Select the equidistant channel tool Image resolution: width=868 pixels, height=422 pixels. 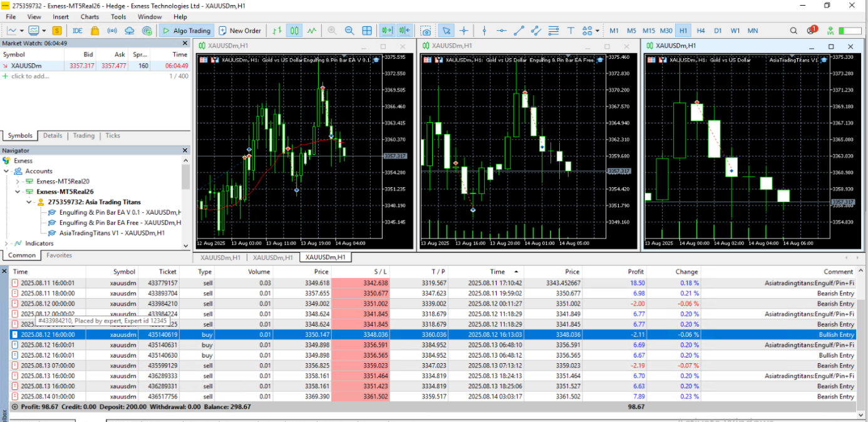click(536, 30)
